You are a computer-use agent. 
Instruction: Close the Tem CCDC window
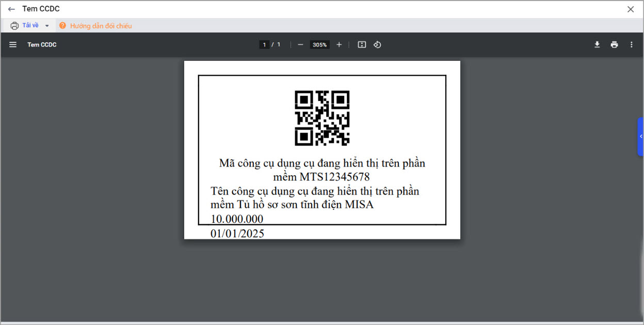click(631, 9)
